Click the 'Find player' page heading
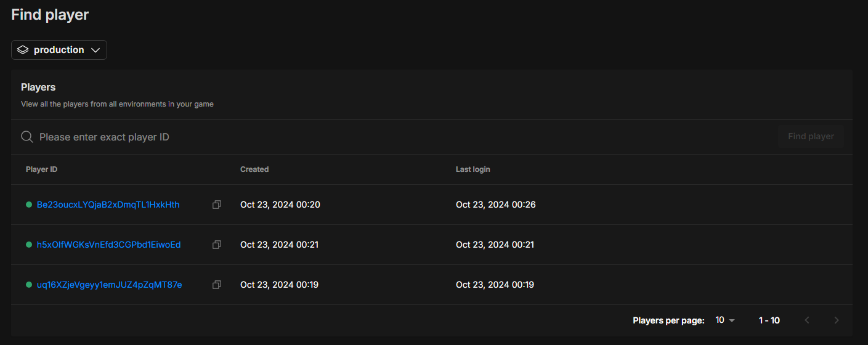 (x=50, y=15)
